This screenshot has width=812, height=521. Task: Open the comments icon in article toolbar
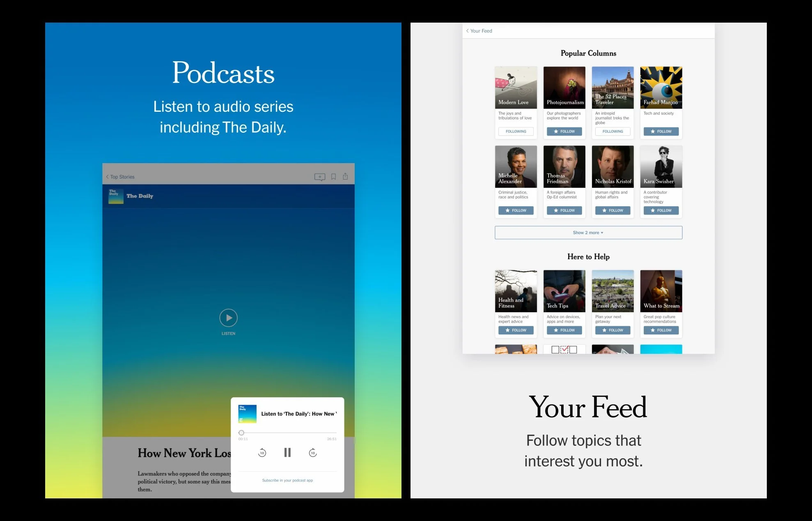tap(320, 177)
